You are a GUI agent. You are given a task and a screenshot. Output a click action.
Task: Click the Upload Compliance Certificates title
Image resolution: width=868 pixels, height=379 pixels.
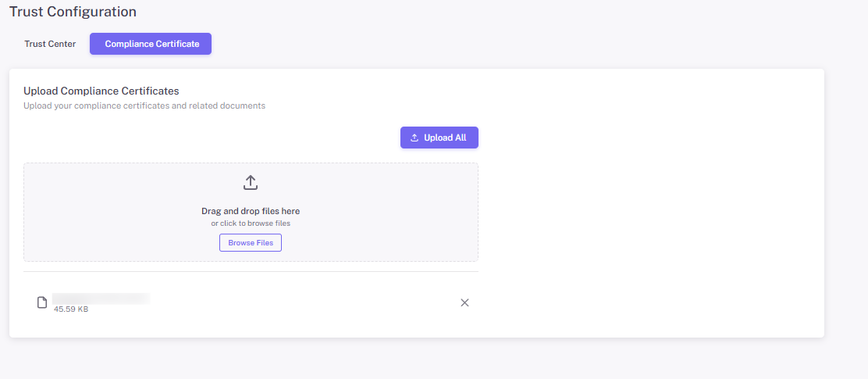click(x=101, y=91)
